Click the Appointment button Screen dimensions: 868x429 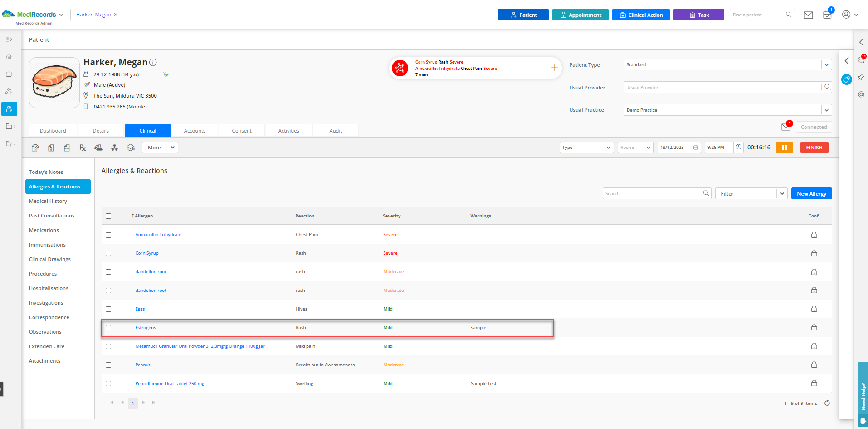580,15
